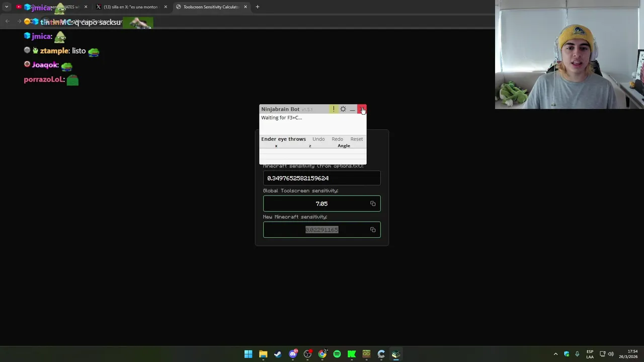This screenshot has height=362, width=644.
Task: Open the tab search dropdown arrow
Action: pyautogui.click(x=7, y=7)
